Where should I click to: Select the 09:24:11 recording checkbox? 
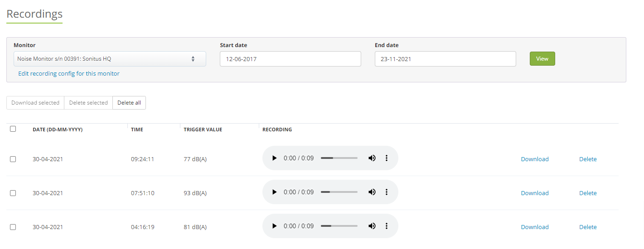[x=13, y=159]
